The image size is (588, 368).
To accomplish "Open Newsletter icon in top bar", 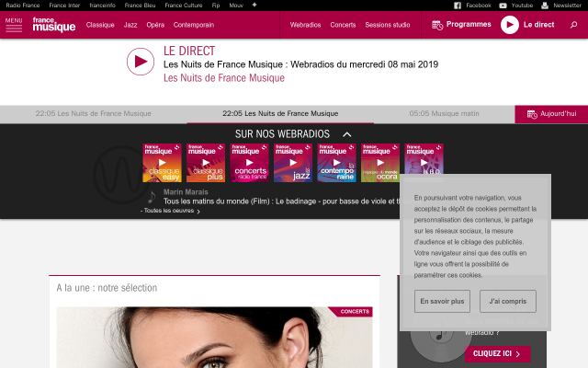I will [545, 6].
